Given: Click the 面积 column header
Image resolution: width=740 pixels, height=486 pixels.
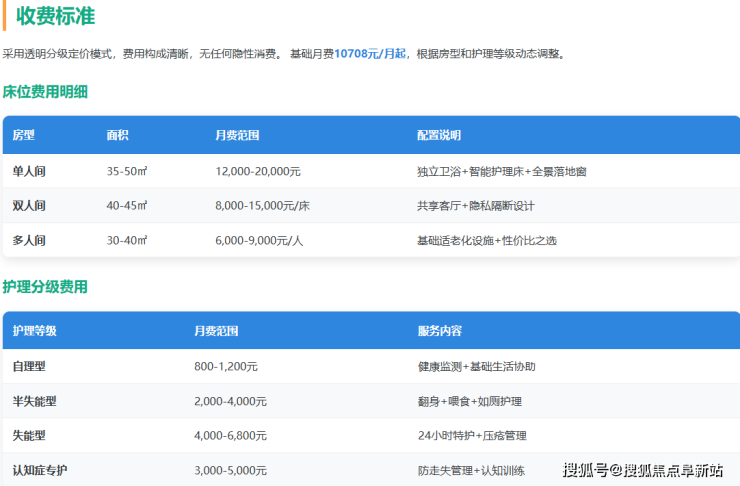Looking at the screenshot, I should [x=118, y=135].
